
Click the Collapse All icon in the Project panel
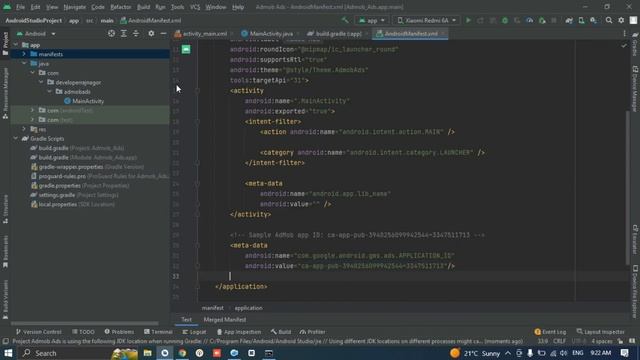click(x=136, y=33)
